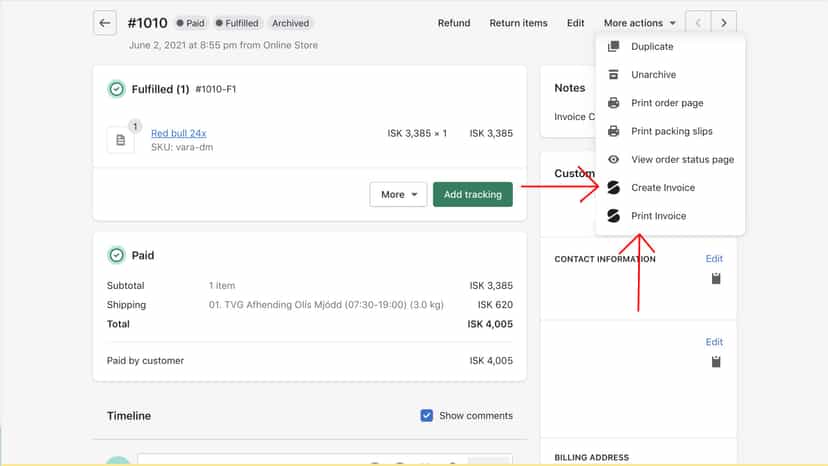Click order number #1010 heading

click(147, 23)
